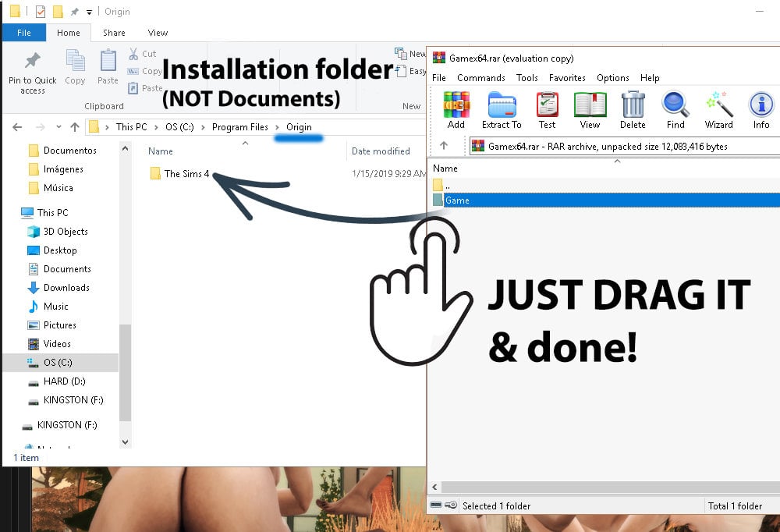Open Customize Quick Access Toolbar dropdown
This screenshot has height=532, width=780.
(x=89, y=12)
